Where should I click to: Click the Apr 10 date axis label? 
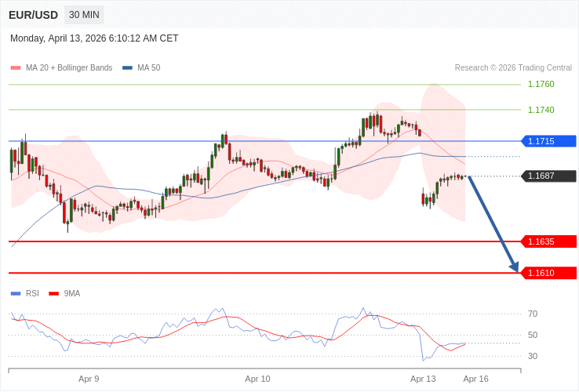point(257,379)
